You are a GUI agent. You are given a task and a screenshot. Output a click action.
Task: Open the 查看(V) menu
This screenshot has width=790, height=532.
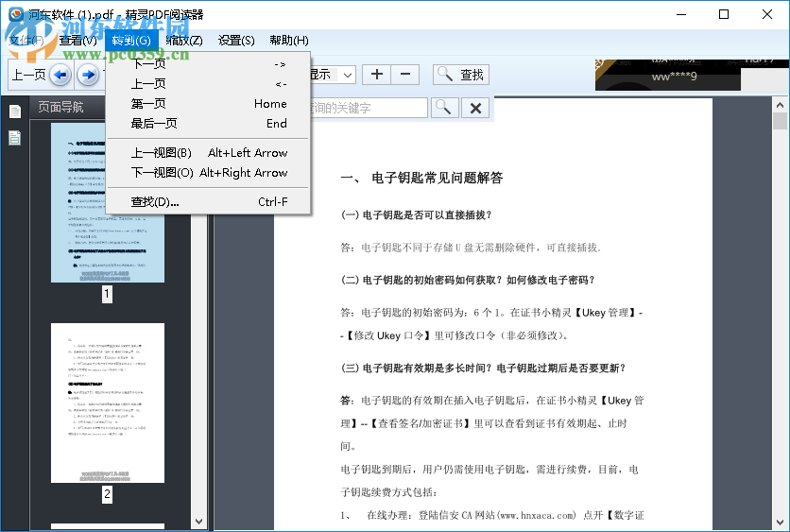pyautogui.click(x=78, y=41)
